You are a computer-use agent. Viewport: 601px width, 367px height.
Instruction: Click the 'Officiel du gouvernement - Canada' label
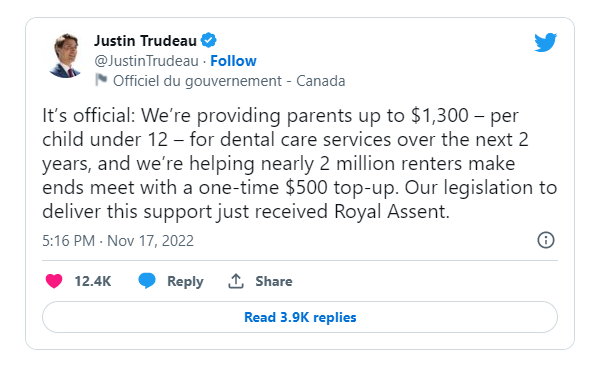229,81
